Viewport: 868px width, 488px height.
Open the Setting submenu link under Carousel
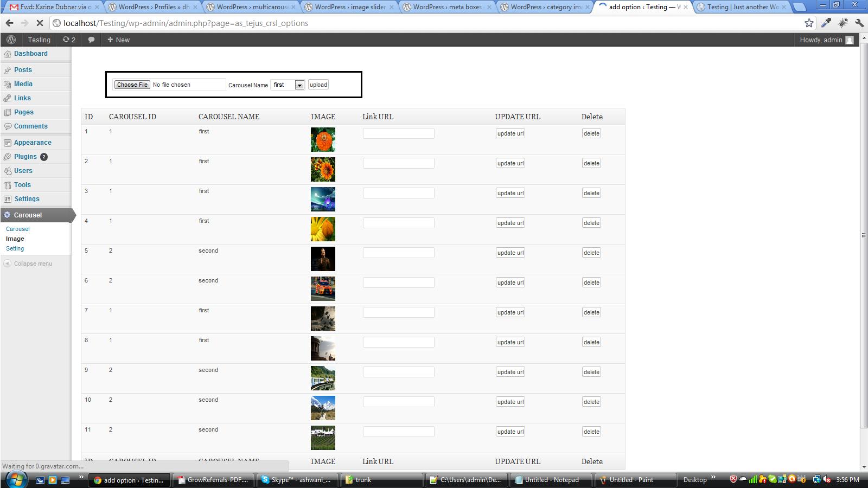(x=15, y=248)
